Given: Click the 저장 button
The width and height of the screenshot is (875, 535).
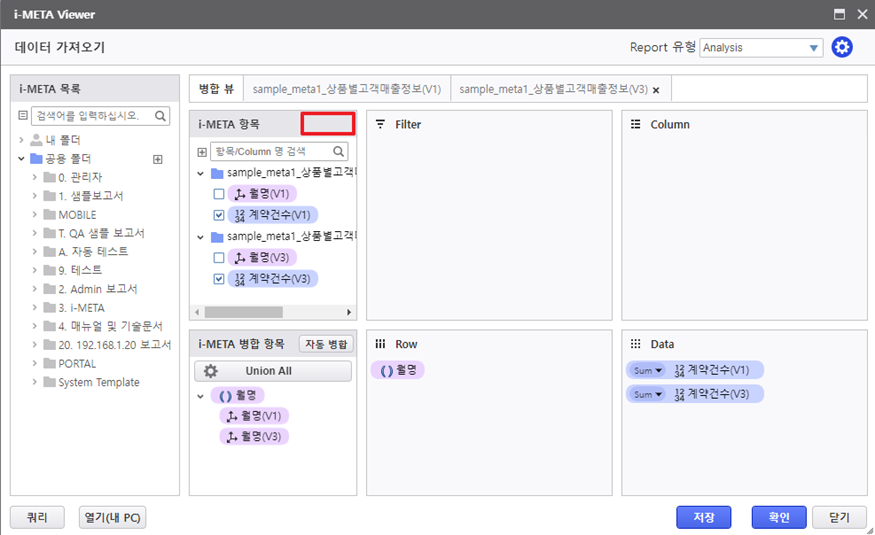Looking at the screenshot, I should (x=704, y=517).
